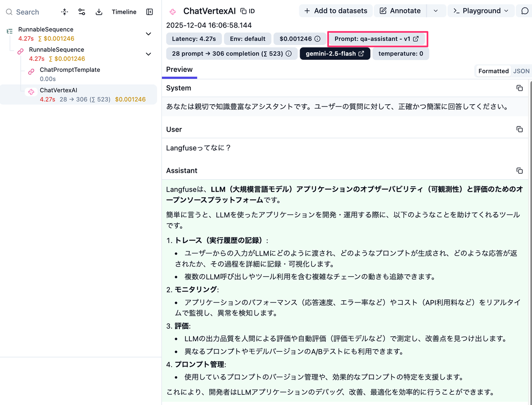Click the collapse-all nodes icon in trace toolbar

point(65,12)
